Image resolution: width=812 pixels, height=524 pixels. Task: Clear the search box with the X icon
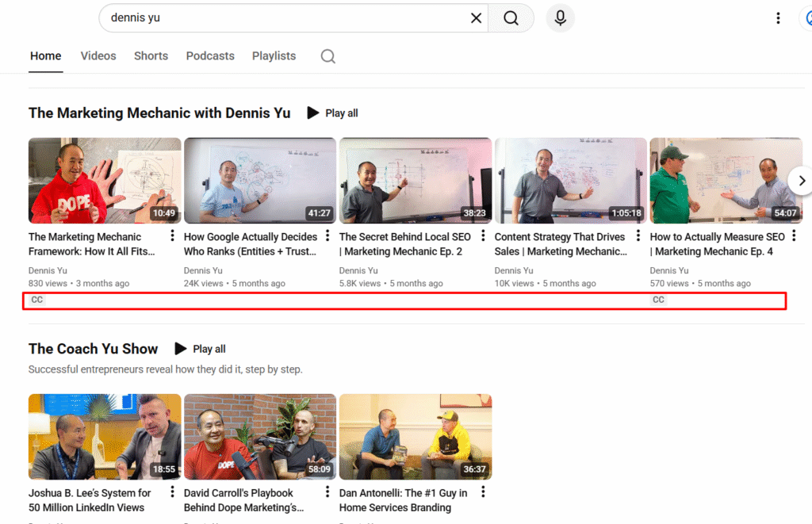pyautogui.click(x=476, y=18)
